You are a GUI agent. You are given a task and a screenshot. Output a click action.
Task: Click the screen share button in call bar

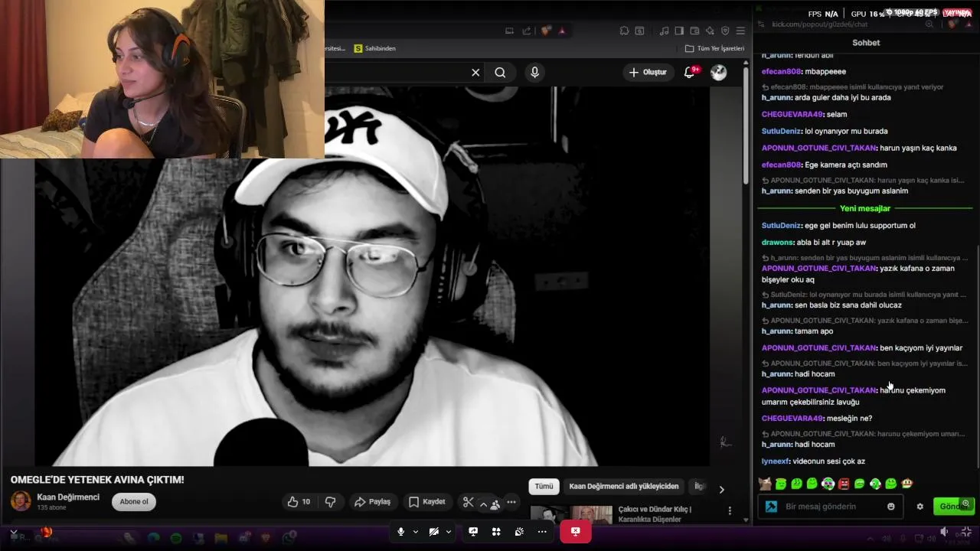[473, 531]
